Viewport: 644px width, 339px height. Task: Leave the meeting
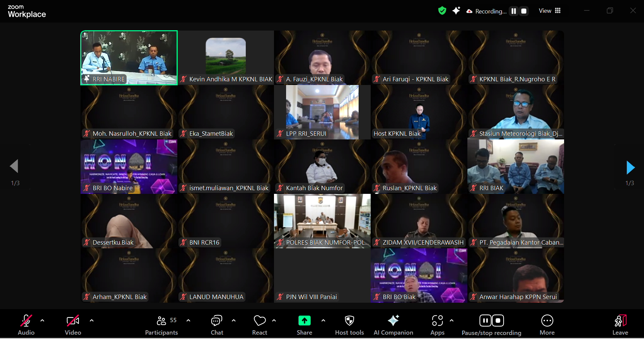point(620,325)
